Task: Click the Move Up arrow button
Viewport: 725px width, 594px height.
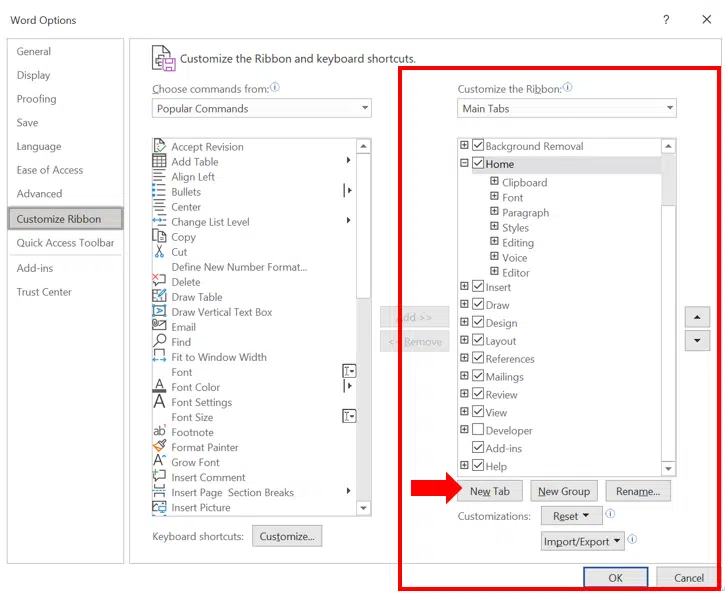Action: 697,317
